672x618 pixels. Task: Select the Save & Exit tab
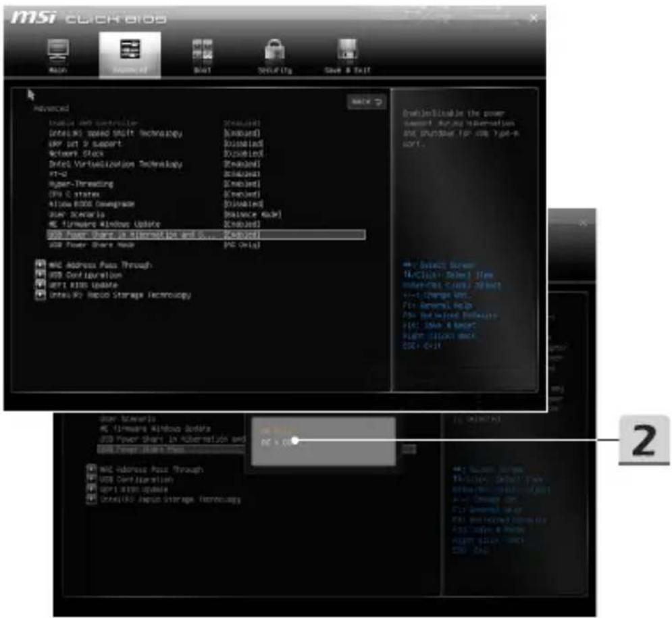347,56
